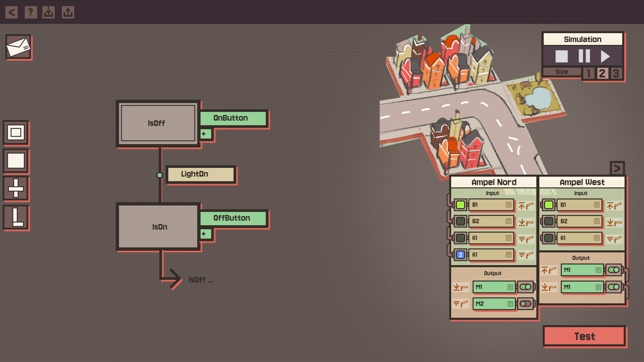Select the plain state square tool
Viewport: 644px width, 362px height.
(x=16, y=161)
